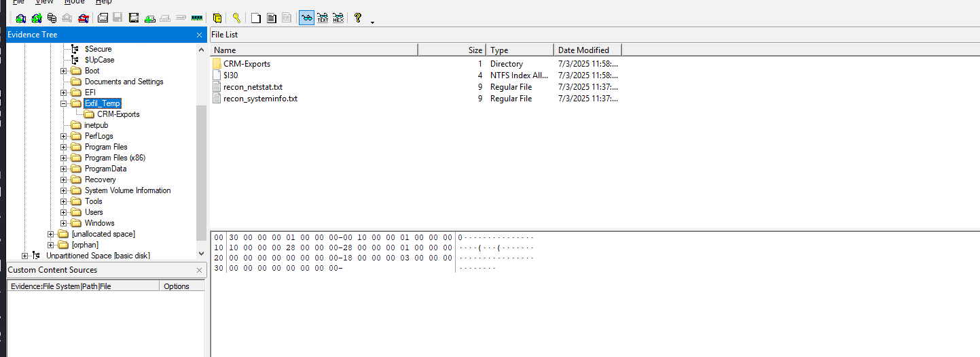Close the Evidence Tree panel
The image size is (980, 357).
199,35
